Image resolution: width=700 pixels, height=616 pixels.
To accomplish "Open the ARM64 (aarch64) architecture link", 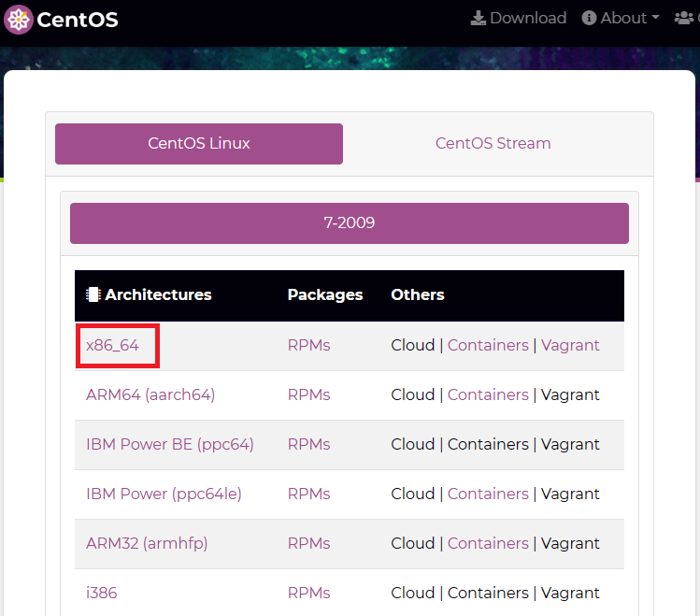I will click(x=150, y=395).
